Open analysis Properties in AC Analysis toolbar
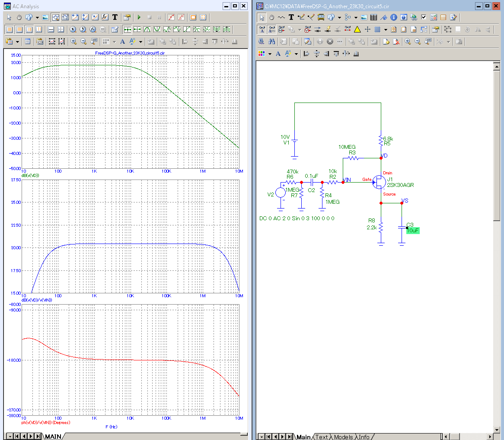The height and width of the screenshot is (440, 504). click(x=127, y=17)
